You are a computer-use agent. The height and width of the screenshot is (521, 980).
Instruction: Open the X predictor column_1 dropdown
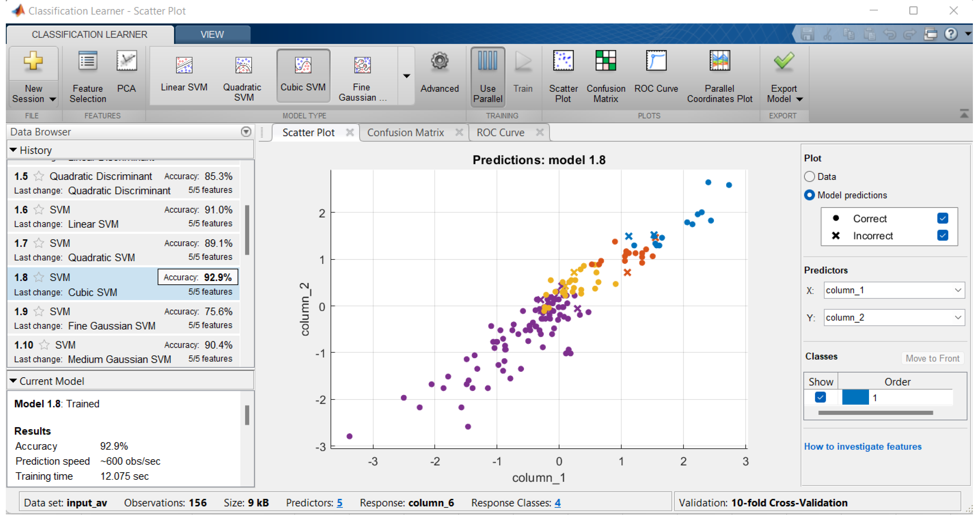point(893,290)
